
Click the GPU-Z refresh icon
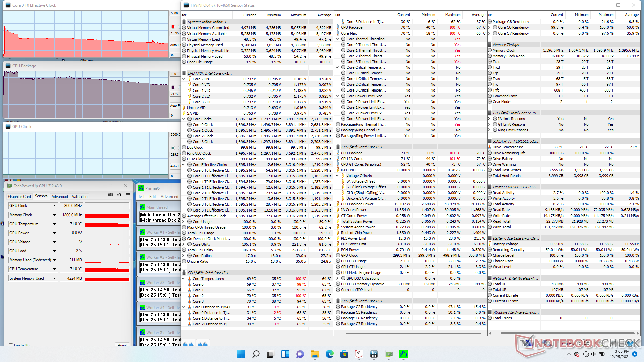(x=119, y=195)
